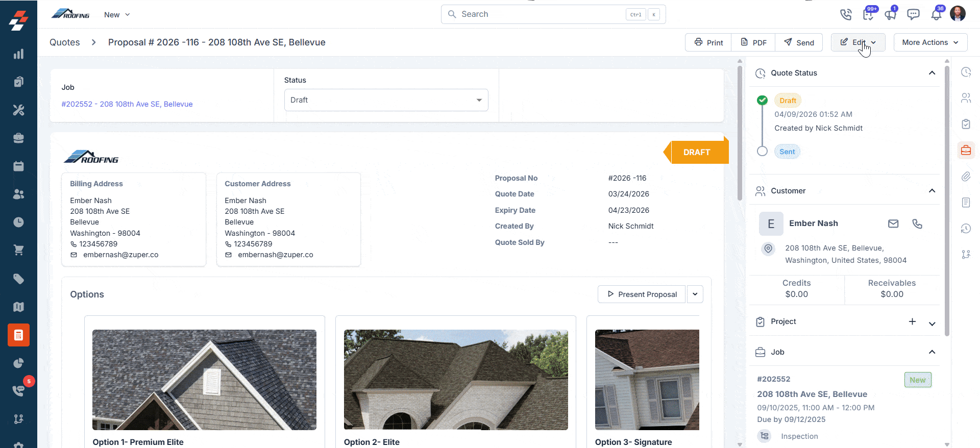Collapse the Quote Status section
Image resolution: width=980 pixels, height=448 pixels.
tap(932, 73)
